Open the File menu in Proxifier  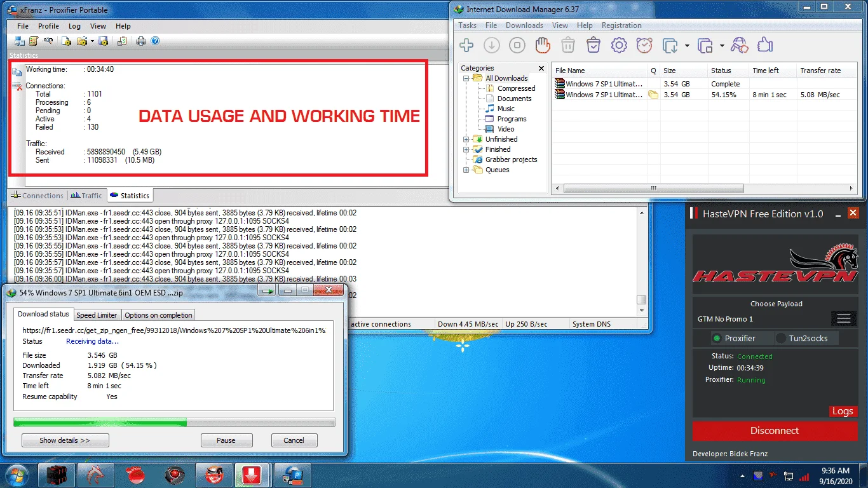[x=23, y=26]
